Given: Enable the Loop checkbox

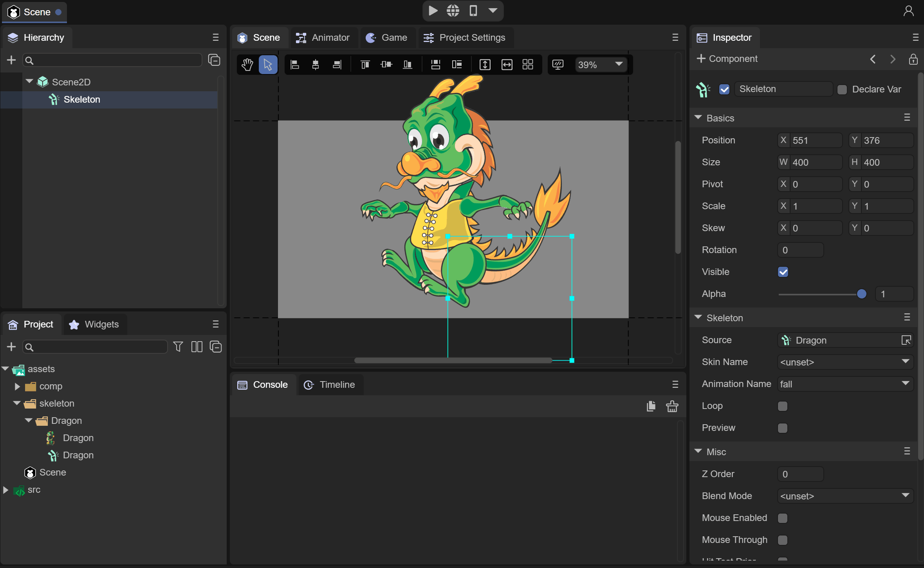Looking at the screenshot, I should click(783, 406).
